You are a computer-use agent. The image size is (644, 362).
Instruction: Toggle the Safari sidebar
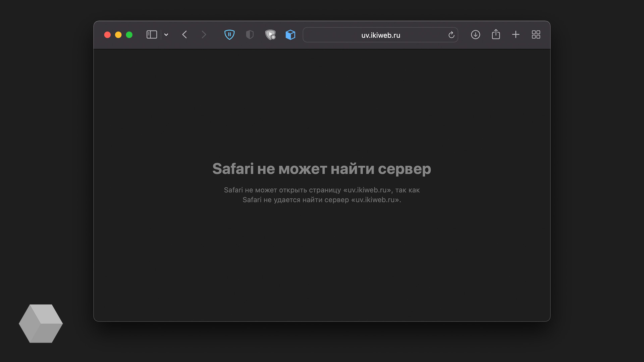pyautogui.click(x=152, y=35)
